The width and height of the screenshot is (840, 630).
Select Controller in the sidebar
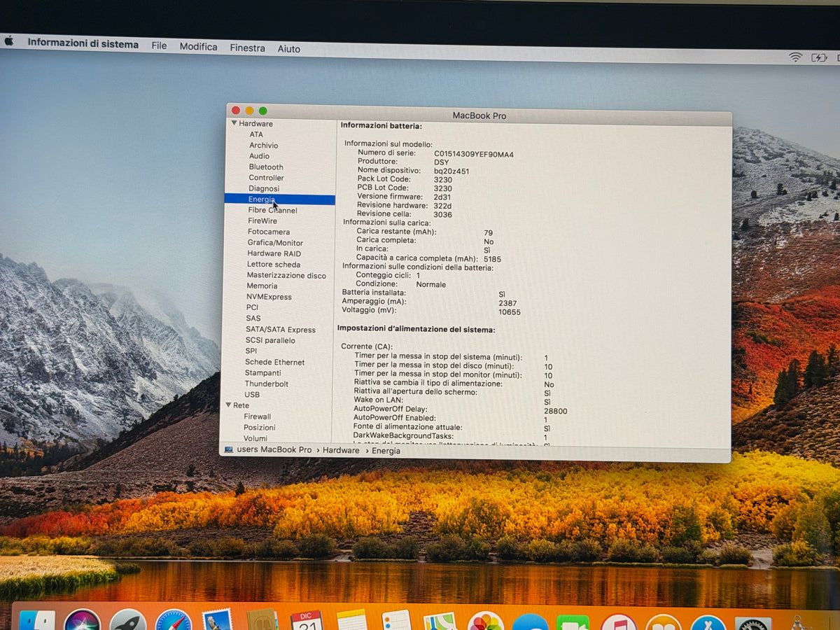click(266, 178)
